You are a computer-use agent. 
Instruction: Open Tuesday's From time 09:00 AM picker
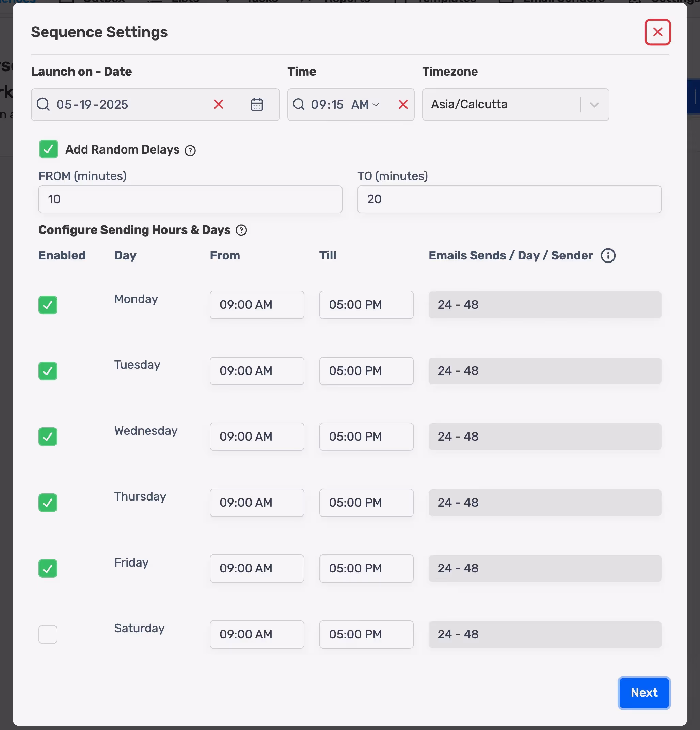pos(257,371)
